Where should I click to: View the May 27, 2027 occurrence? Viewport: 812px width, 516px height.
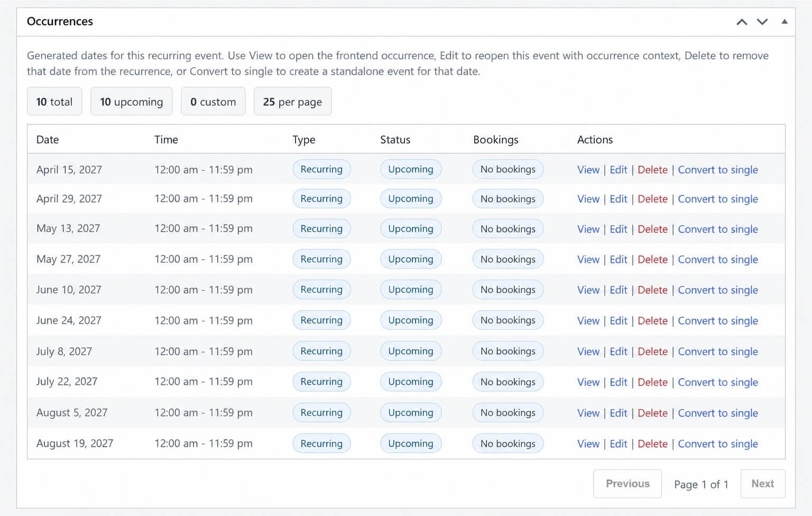[x=588, y=260]
